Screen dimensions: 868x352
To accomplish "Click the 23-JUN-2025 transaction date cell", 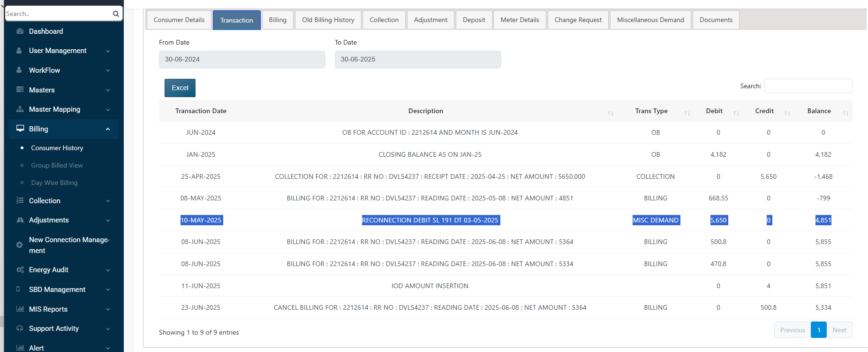I will click(201, 307).
